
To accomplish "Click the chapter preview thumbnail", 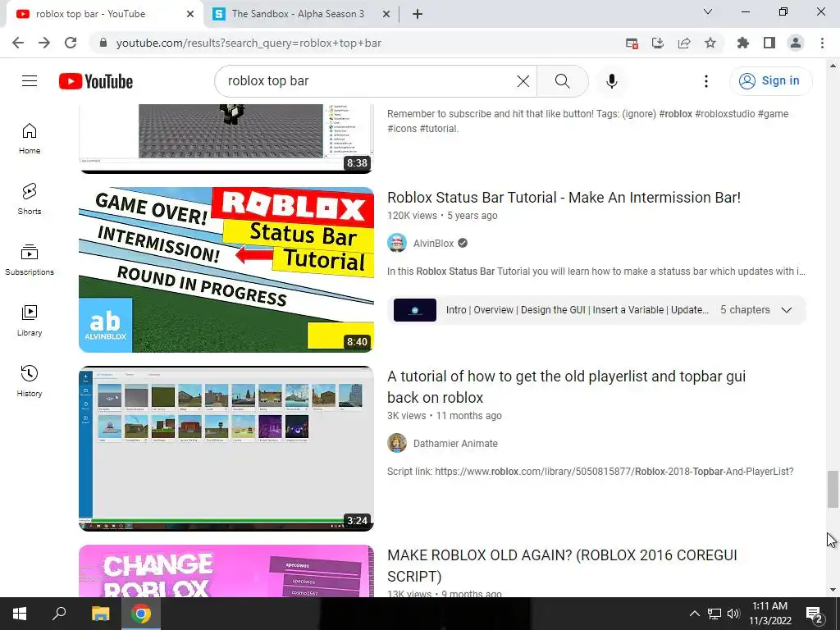I will click(x=414, y=310).
